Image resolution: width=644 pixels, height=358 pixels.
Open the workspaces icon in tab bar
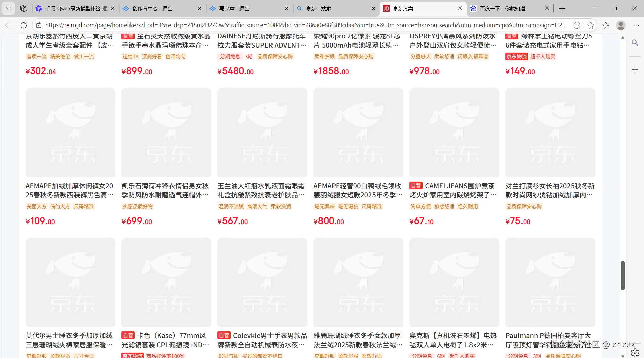[x=23, y=8]
